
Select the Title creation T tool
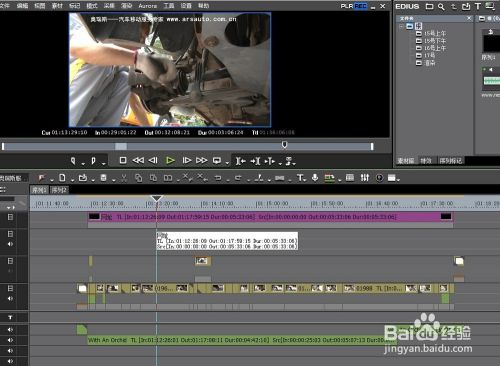point(300,178)
